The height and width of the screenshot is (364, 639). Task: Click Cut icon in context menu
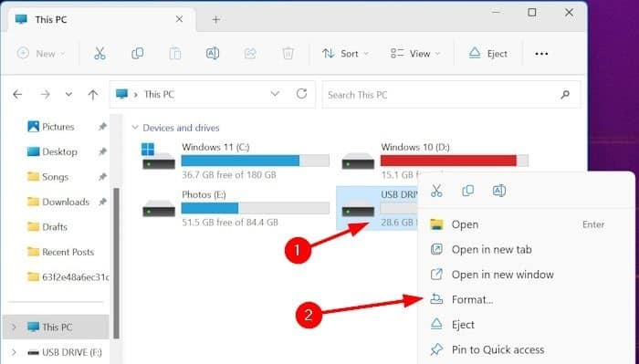(436, 191)
